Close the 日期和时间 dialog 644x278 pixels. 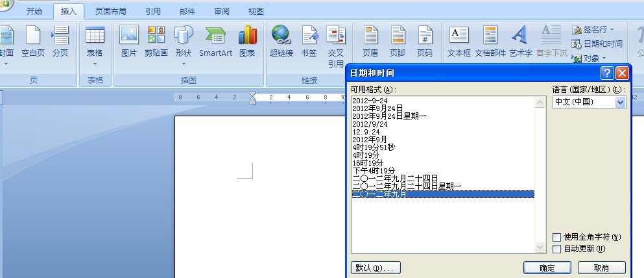[x=622, y=73]
